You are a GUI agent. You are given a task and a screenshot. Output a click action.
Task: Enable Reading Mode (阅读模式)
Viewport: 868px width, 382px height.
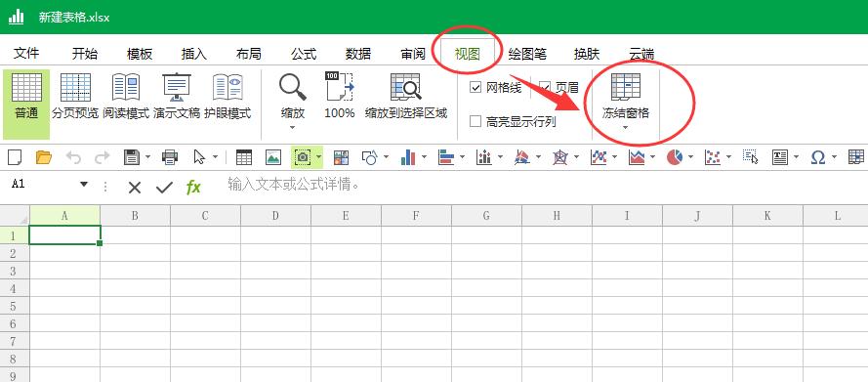coord(126,97)
